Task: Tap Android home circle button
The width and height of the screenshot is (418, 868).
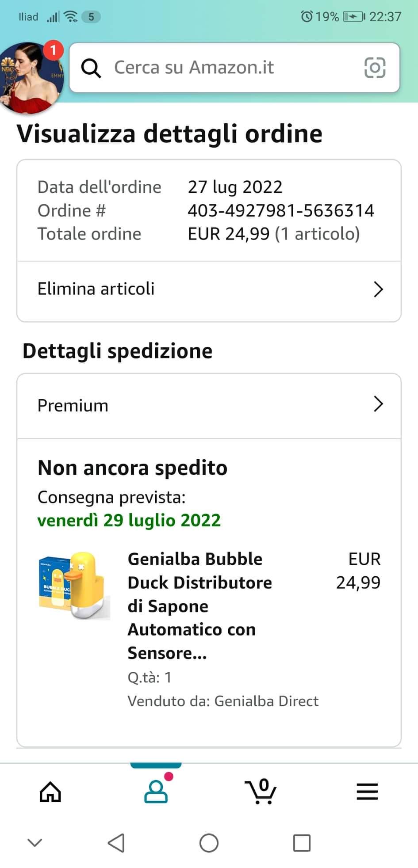Action: click(209, 843)
